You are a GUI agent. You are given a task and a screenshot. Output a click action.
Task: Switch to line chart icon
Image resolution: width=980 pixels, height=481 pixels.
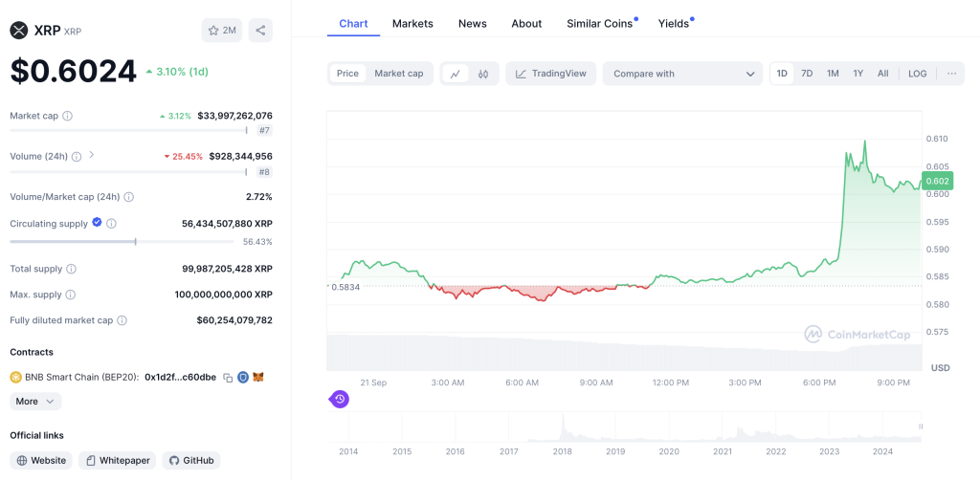click(456, 74)
